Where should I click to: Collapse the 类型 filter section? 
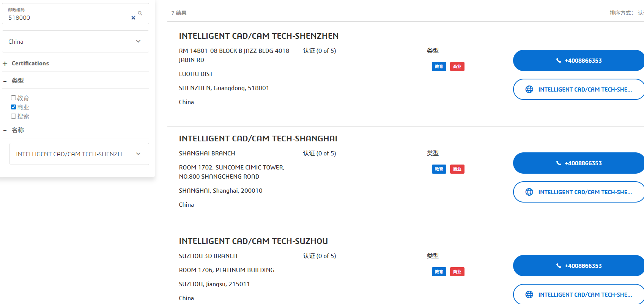(5, 81)
